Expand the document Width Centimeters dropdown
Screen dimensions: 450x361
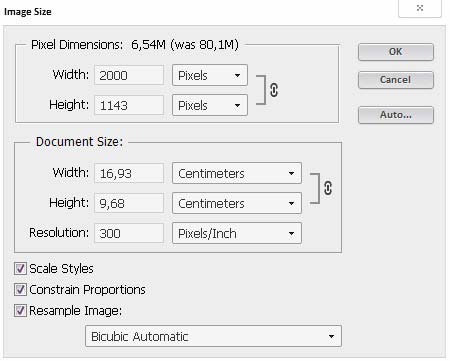pyautogui.click(x=237, y=173)
